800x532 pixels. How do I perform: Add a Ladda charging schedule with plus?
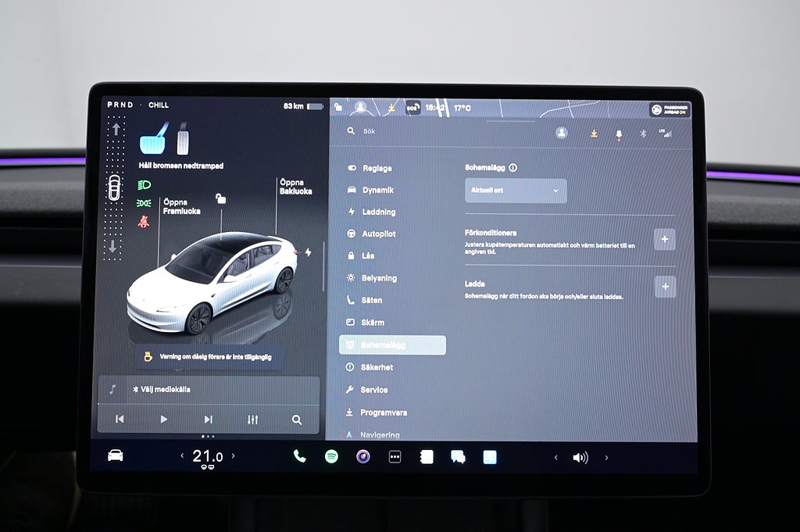click(x=665, y=287)
